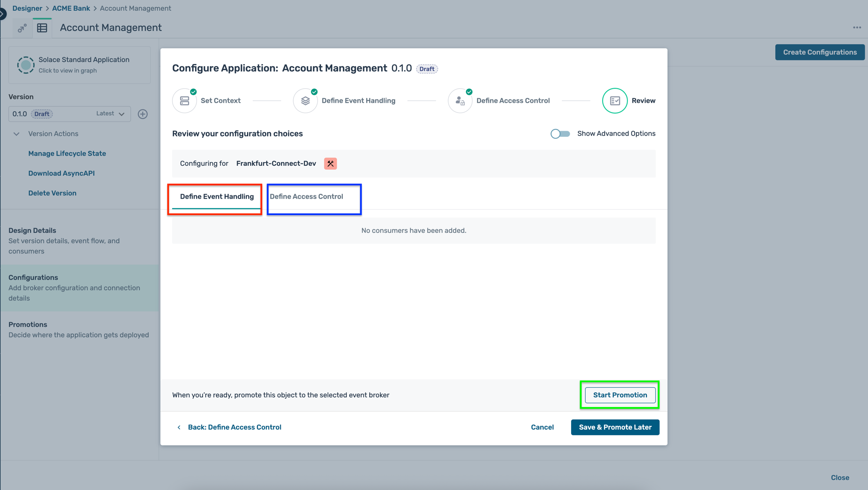Image resolution: width=868 pixels, height=490 pixels.
Task: Click the wrench icon beside Frankfurt-Connect-Dev
Action: [x=331, y=163]
